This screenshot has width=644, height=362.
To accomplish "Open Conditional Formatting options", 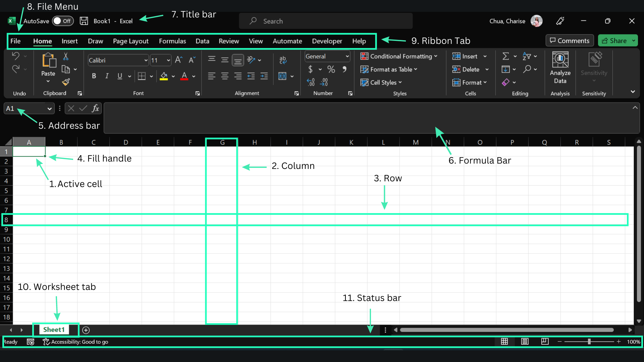I will 399,56.
